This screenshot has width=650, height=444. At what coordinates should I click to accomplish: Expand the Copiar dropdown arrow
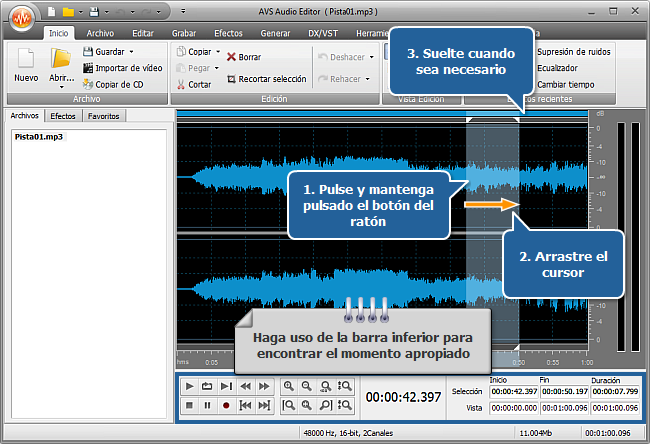217,51
